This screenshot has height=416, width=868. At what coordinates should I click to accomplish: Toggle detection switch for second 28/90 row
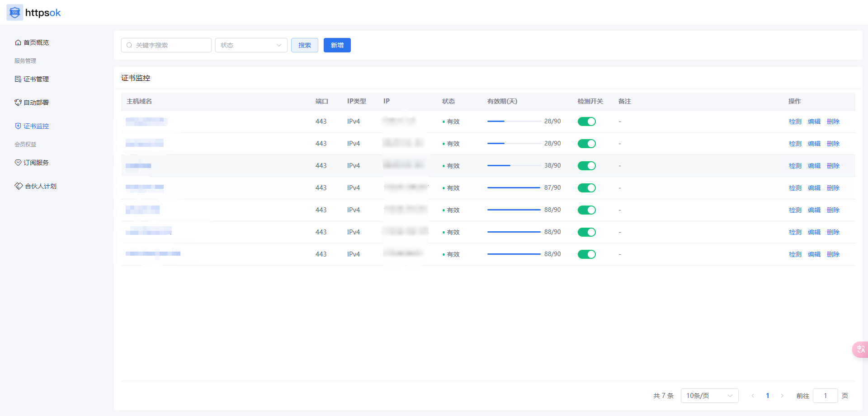[587, 144]
